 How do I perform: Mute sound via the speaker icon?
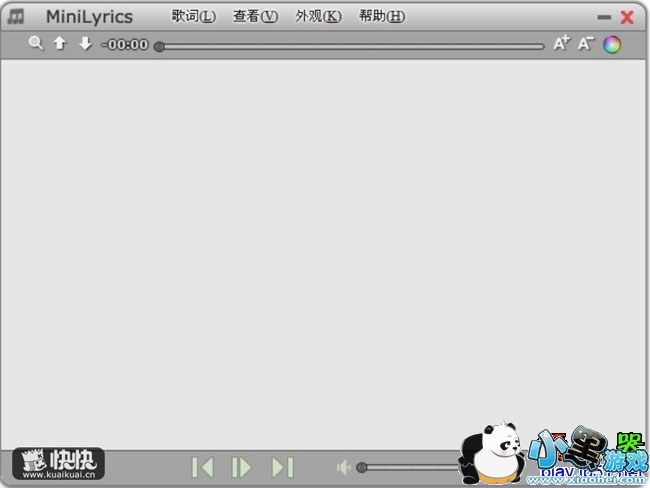click(344, 467)
